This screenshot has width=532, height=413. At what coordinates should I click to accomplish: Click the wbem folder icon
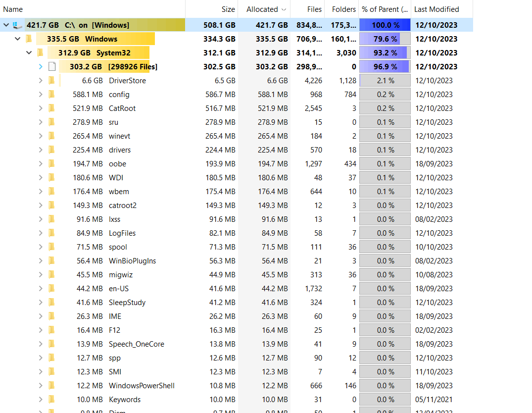51,192
